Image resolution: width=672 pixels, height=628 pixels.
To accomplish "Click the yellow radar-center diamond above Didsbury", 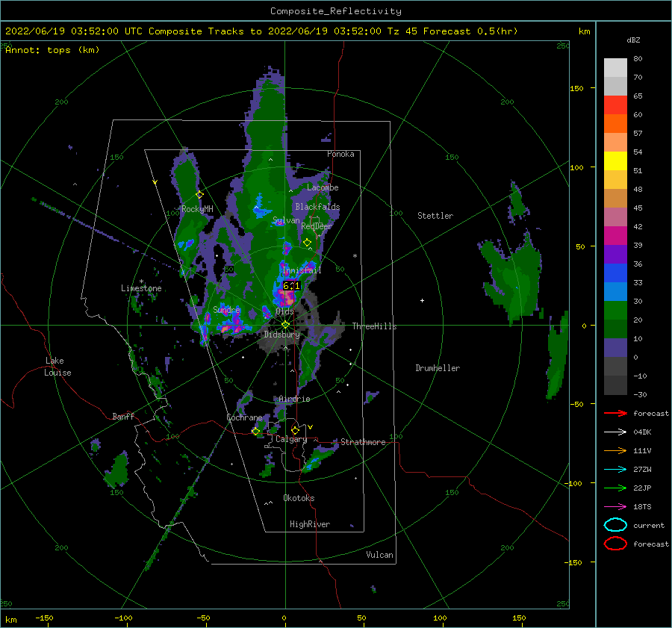I will tap(285, 325).
